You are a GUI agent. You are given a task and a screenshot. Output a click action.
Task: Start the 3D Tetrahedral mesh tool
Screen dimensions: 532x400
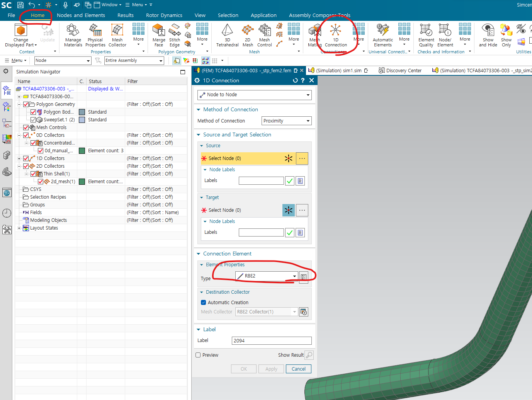(x=228, y=35)
